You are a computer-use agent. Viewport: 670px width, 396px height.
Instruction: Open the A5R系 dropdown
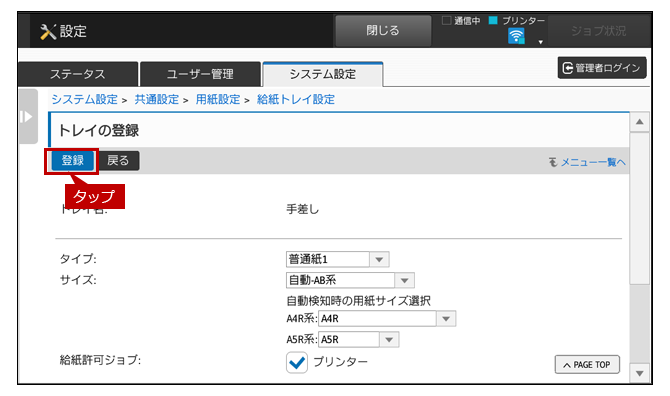(359, 340)
